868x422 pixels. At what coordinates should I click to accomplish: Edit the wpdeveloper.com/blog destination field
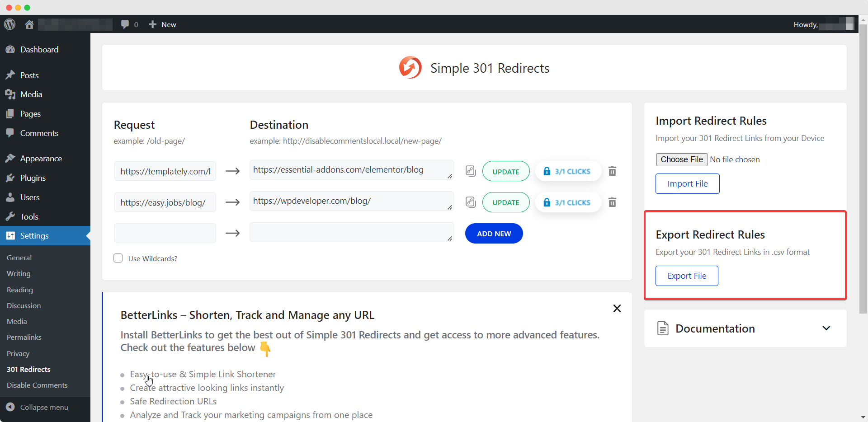tap(352, 201)
